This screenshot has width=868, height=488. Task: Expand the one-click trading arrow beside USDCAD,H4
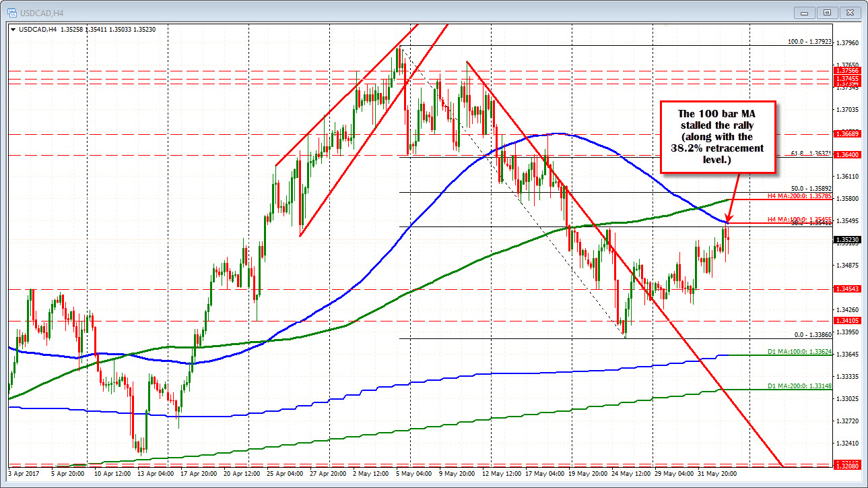13,29
